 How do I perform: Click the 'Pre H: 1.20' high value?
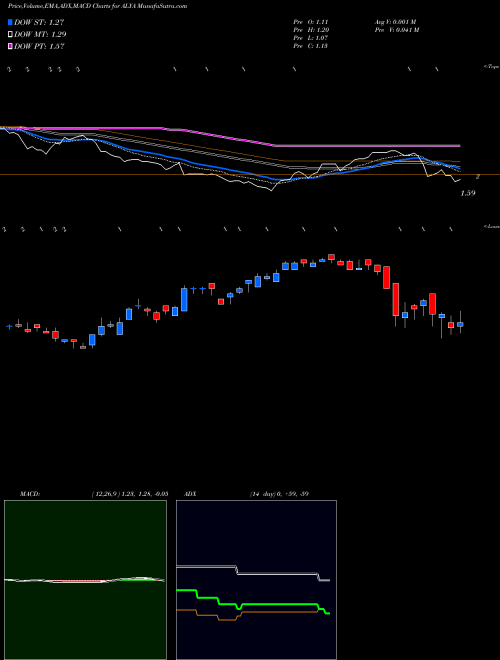[x=311, y=30]
